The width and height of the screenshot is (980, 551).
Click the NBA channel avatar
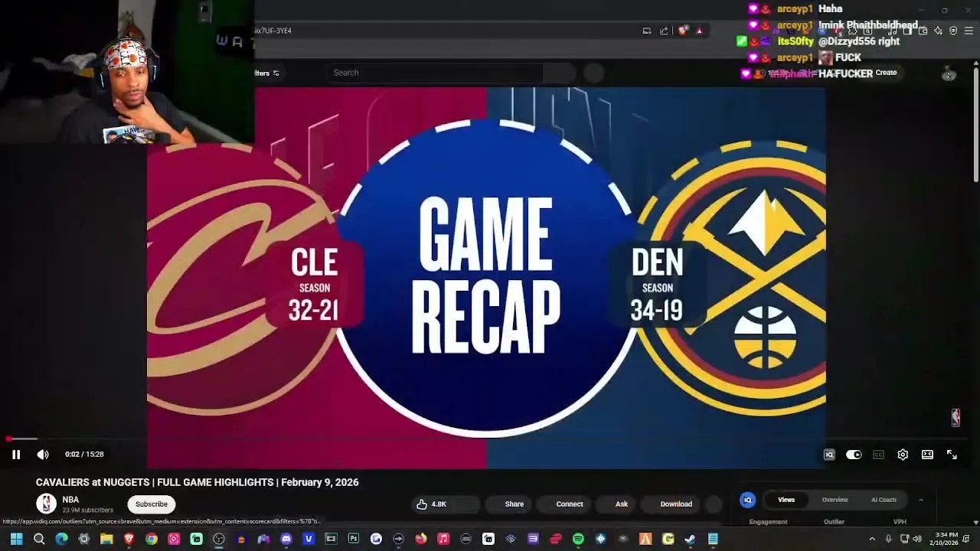coord(47,504)
